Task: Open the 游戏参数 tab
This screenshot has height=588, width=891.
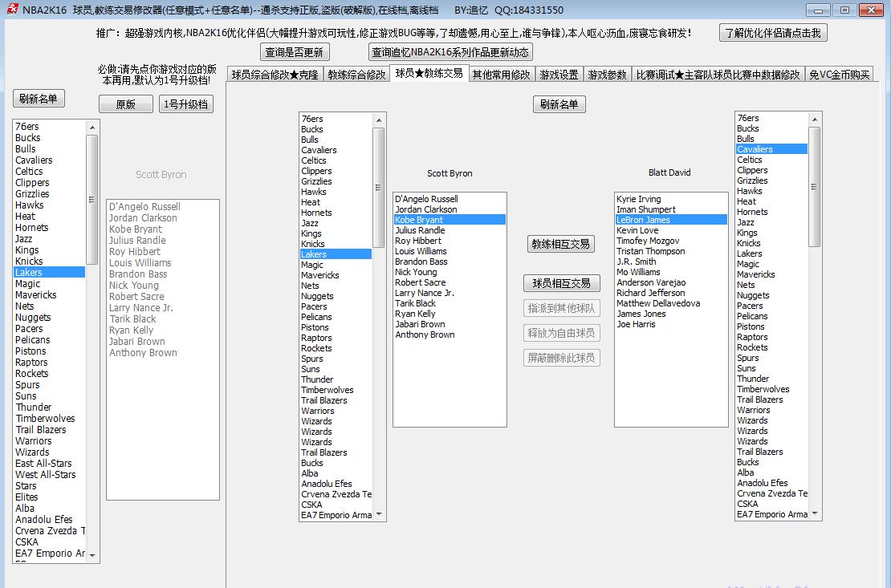Action: (607, 75)
